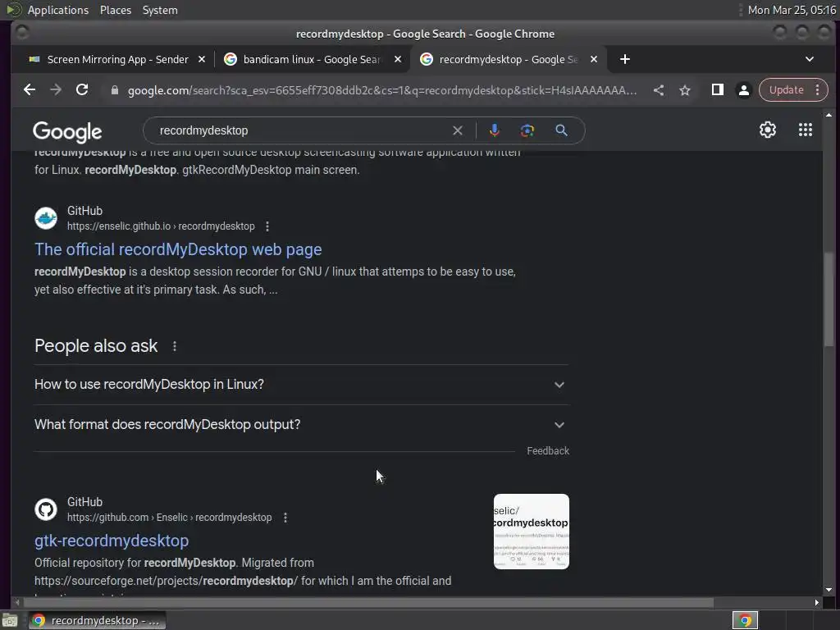The image size is (840, 630).
Task: Click the Feedback link
Action: click(x=547, y=451)
